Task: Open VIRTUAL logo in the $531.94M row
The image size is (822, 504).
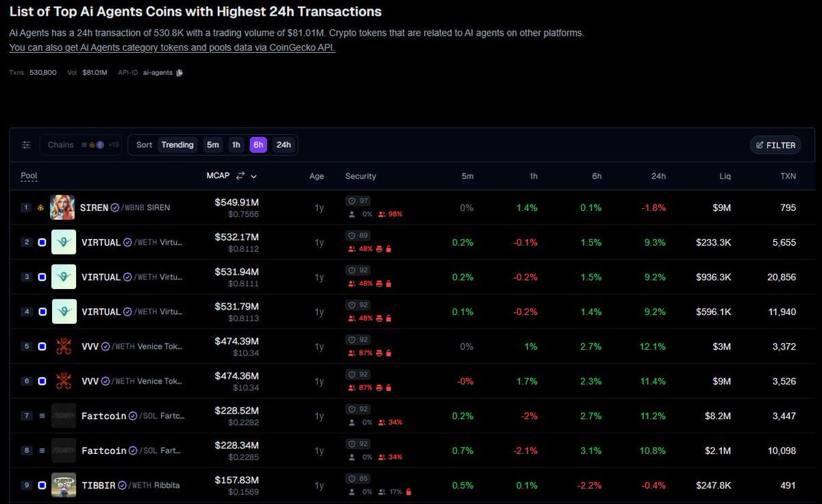Action: 63,277
